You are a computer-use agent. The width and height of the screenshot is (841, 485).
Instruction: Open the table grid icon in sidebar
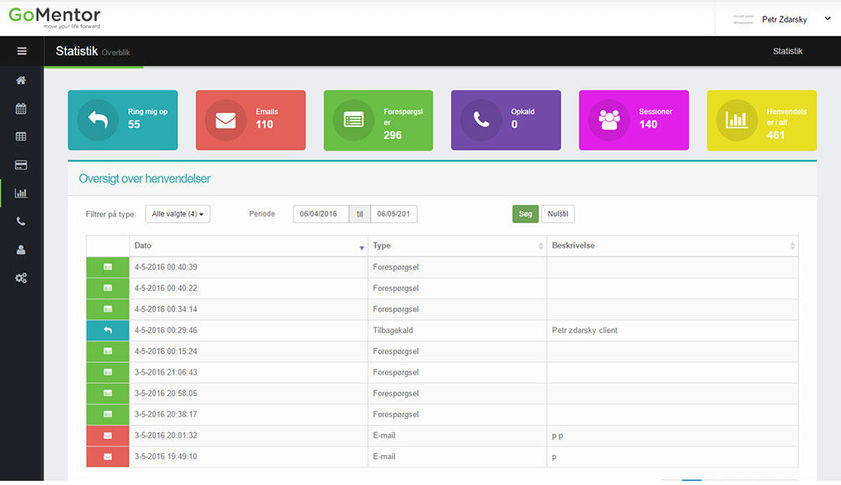[21, 136]
